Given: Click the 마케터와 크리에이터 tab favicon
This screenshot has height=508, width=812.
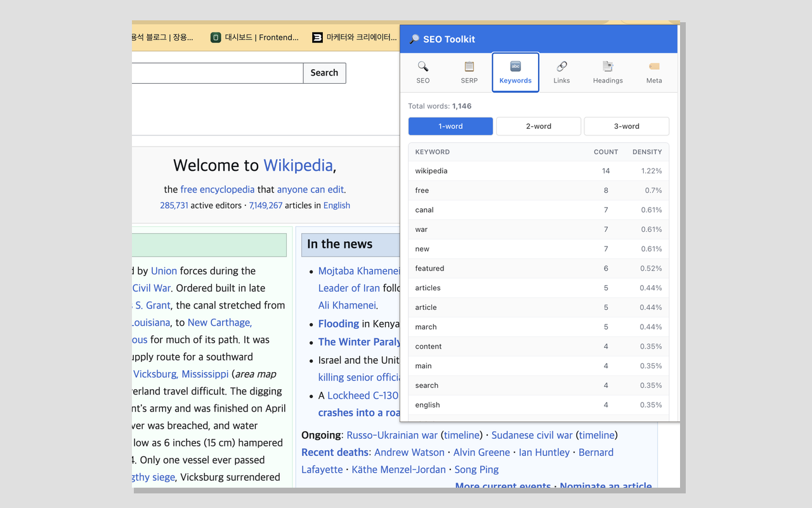Looking at the screenshot, I should point(318,37).
